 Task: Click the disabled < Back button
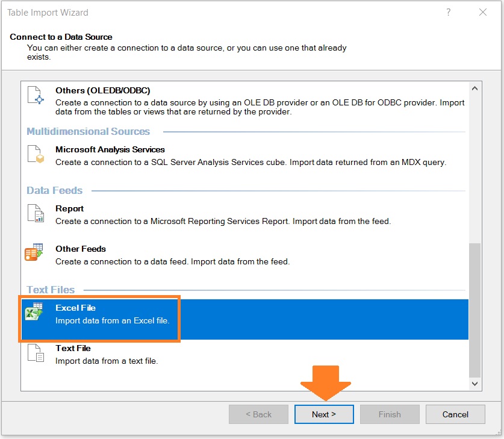258,414
